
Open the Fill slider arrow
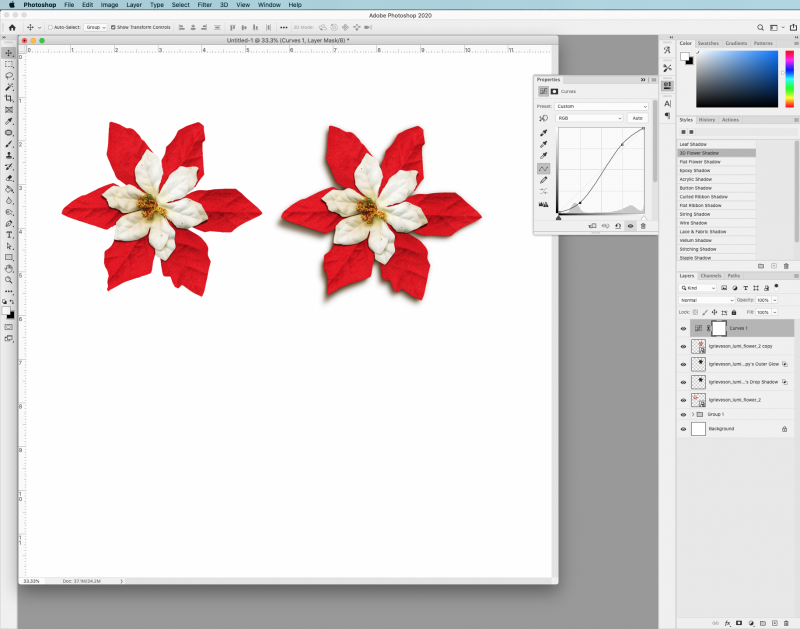774,312
